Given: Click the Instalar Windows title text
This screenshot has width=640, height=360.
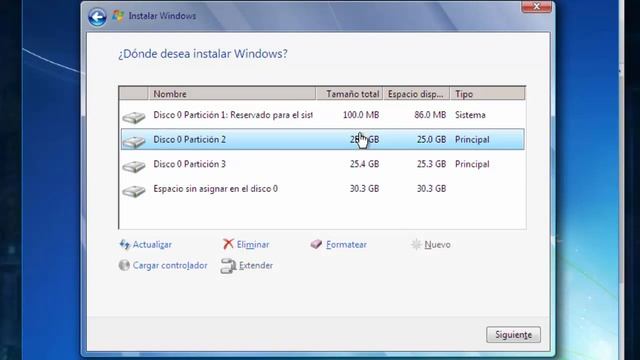Looking at the screenshot, I should click(162, 16).
